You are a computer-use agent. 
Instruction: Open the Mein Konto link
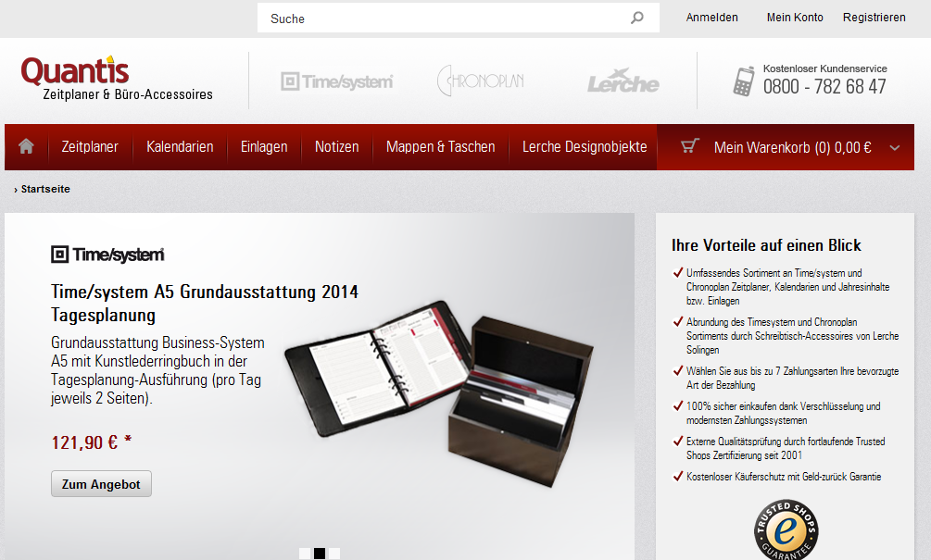pos(795,18)
